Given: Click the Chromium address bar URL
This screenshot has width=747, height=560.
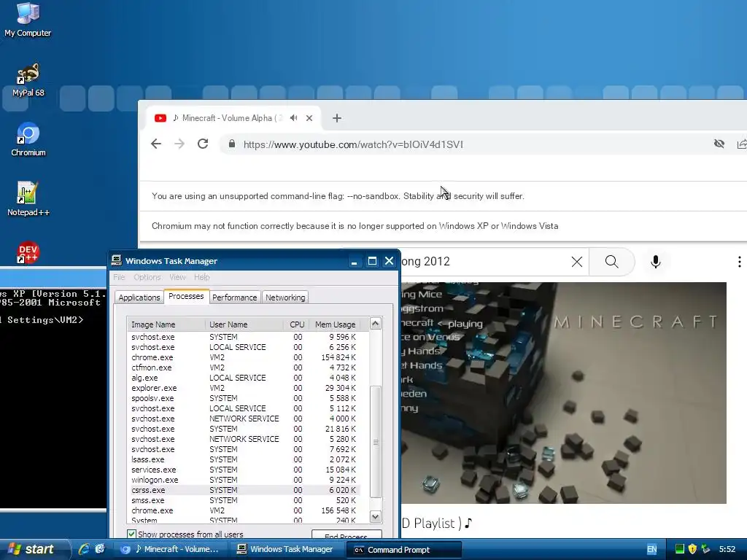Looking at the screenshot, I should coord(353,144).
